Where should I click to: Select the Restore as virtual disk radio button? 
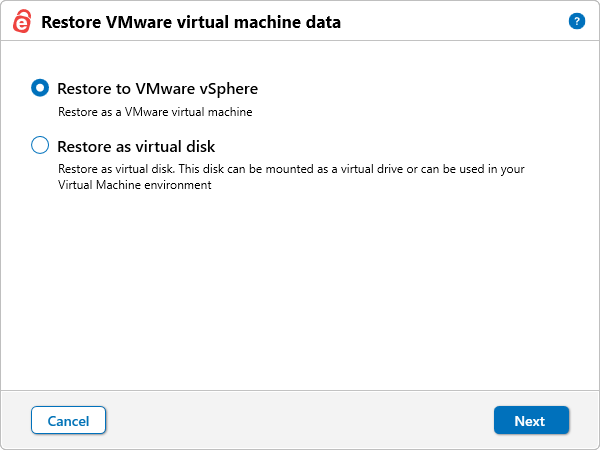click(x=40, y=146)
